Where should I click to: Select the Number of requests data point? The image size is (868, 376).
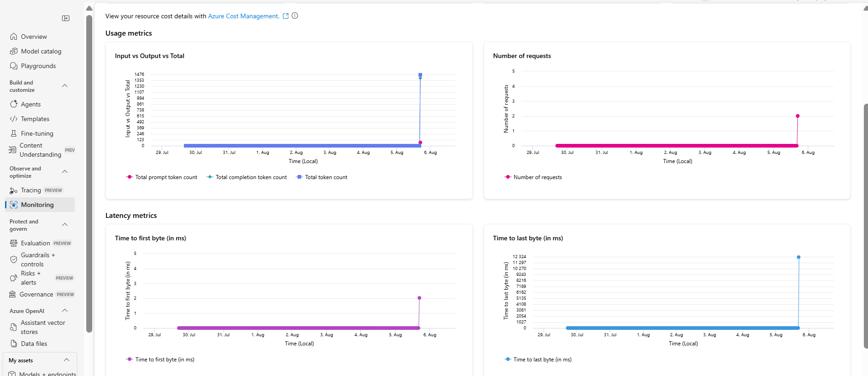click(x=798, y=116)
